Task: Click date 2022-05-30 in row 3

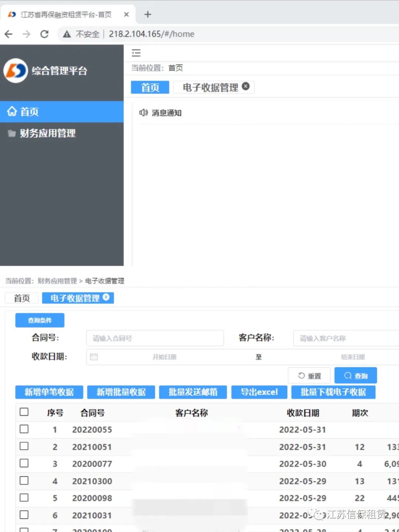Action: coord(303,464)
